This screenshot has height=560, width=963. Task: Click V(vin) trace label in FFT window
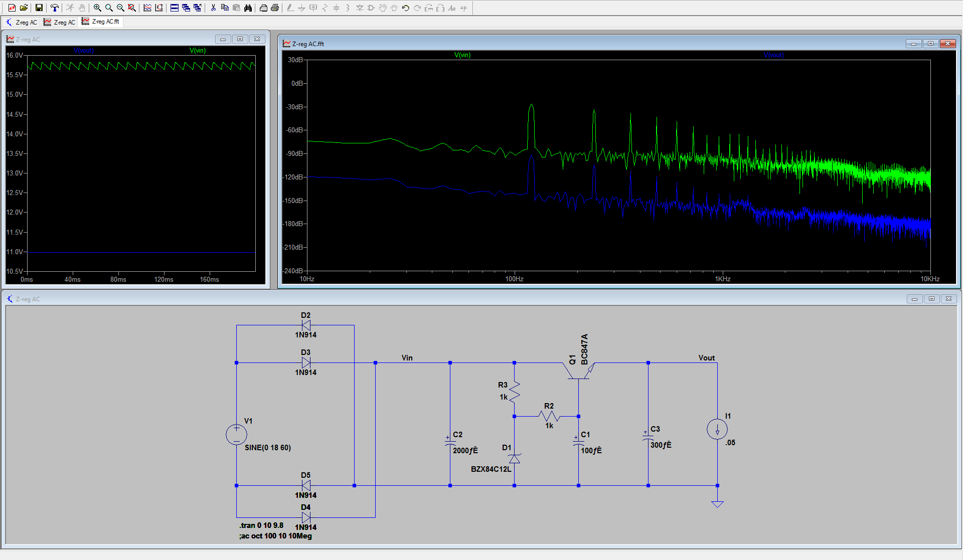(462, 55)
